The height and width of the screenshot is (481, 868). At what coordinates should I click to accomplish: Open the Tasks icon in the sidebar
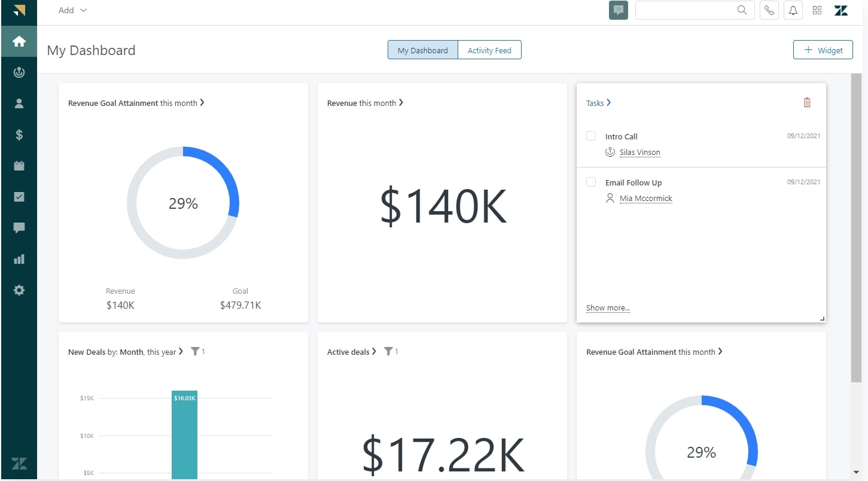(19, 197)
